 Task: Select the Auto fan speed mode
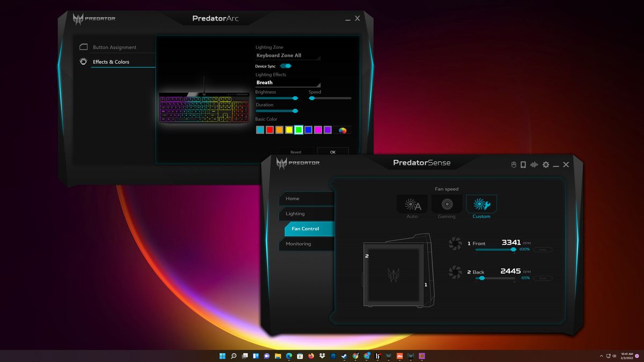click(x=412, y=205)
